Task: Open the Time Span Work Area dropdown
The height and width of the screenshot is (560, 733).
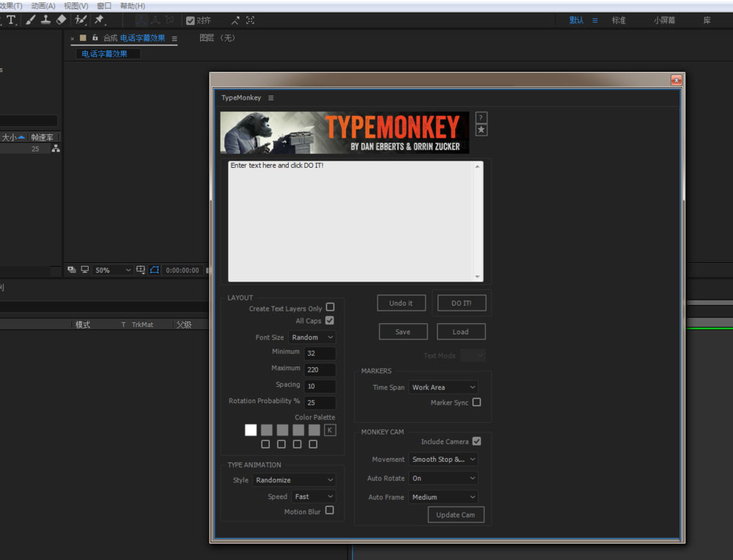Action: tap(443, 387)
